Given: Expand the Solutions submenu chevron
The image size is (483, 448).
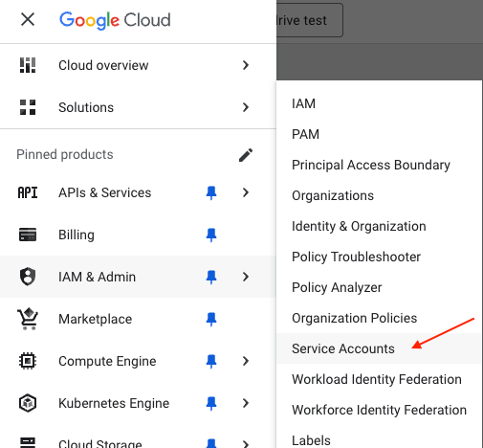Looking at the screenshot, I should coord(246,107).
